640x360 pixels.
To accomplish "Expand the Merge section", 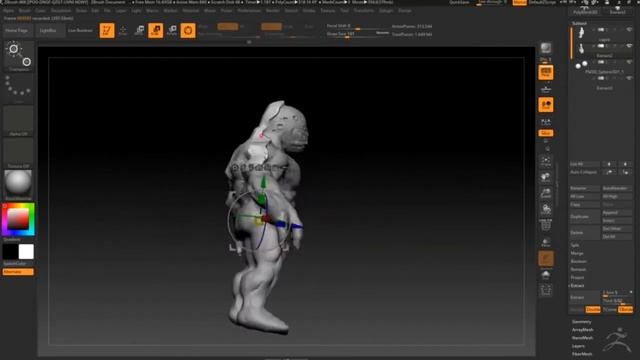I will pos(577,253).
